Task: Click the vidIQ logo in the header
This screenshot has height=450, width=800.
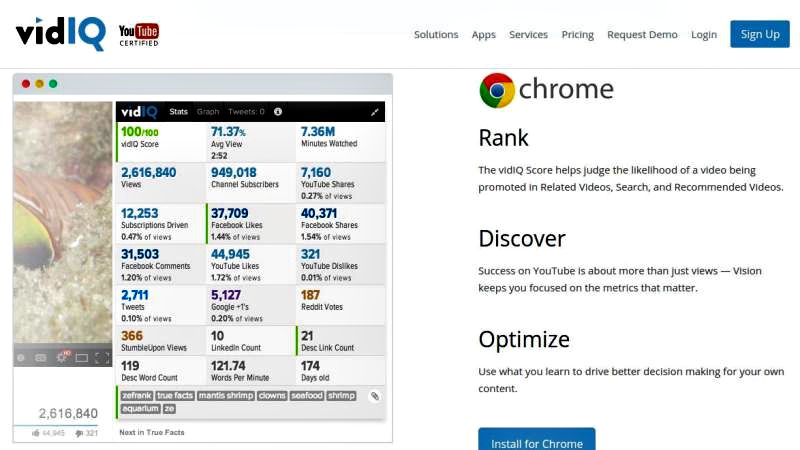Action: [x=61, y=34]
